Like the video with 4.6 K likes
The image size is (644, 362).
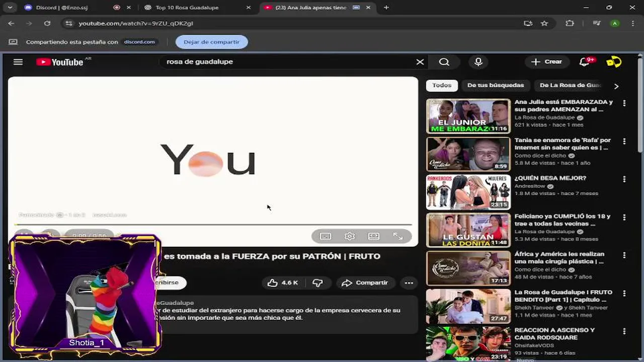(282, 283)
